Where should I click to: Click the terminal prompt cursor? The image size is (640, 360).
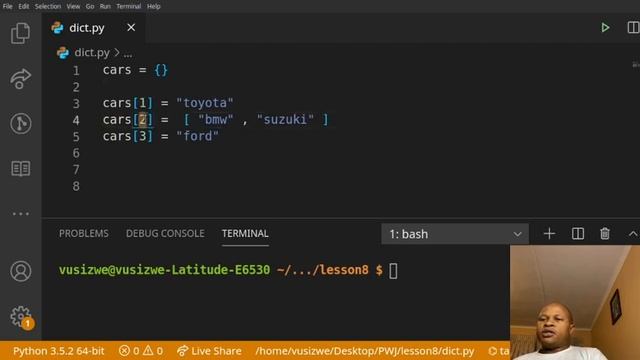point(393,271)
